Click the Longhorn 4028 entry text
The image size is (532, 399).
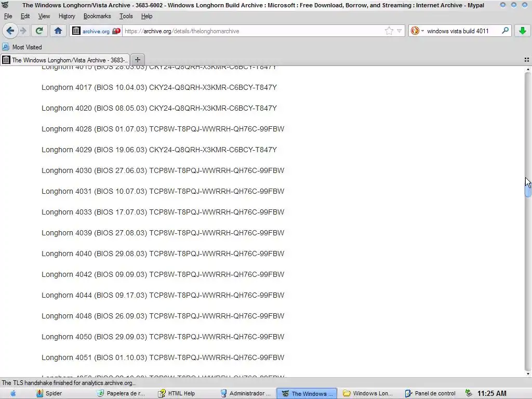pos(163,129)
